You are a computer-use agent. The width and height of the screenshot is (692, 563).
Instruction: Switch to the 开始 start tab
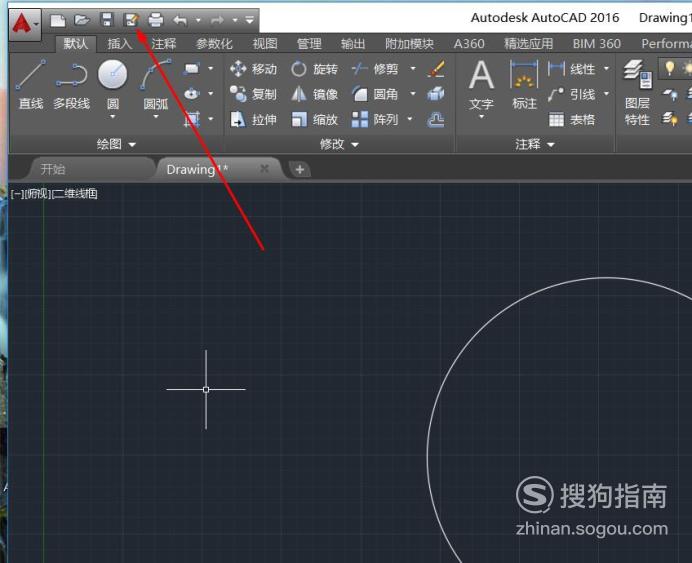[x=53, y=169]
